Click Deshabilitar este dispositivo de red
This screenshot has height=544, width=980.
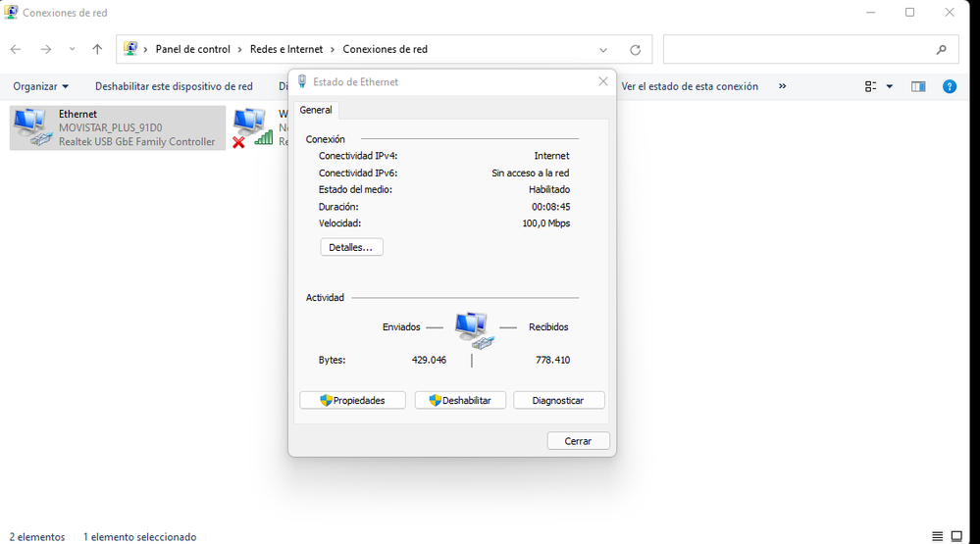(174, 86)
